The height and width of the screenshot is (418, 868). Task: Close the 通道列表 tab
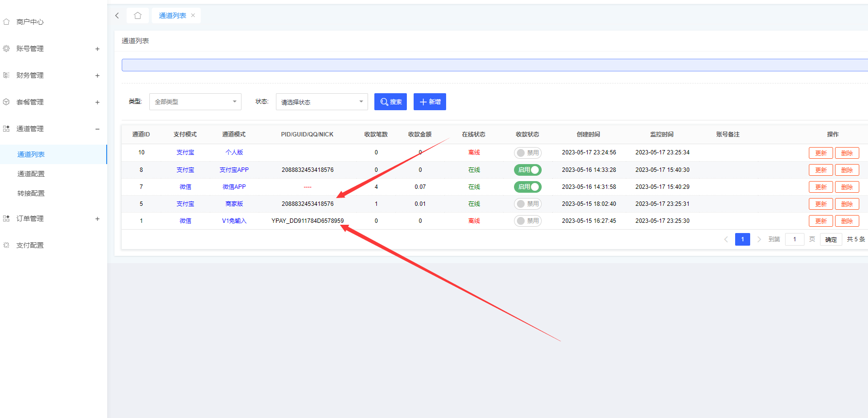tap(193, 16)
